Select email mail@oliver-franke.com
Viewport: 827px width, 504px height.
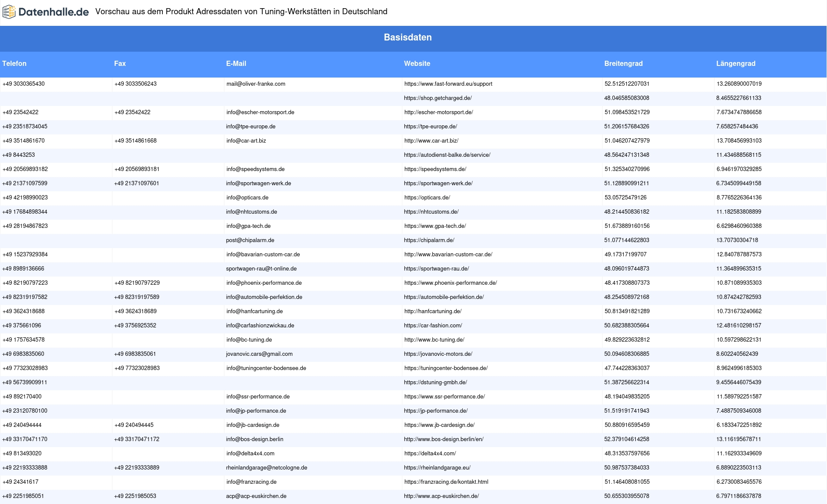coord(256,84)
